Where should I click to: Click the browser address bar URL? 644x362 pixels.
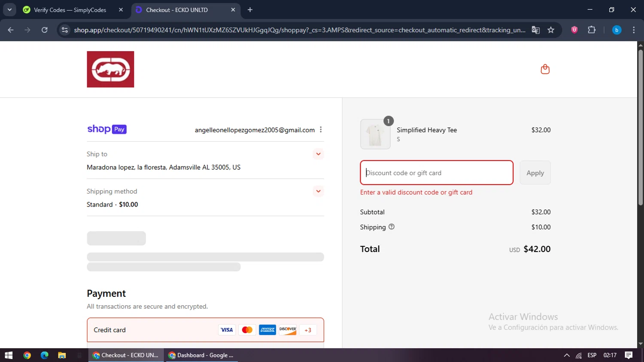pyautogui.click(x=300, y=30)
